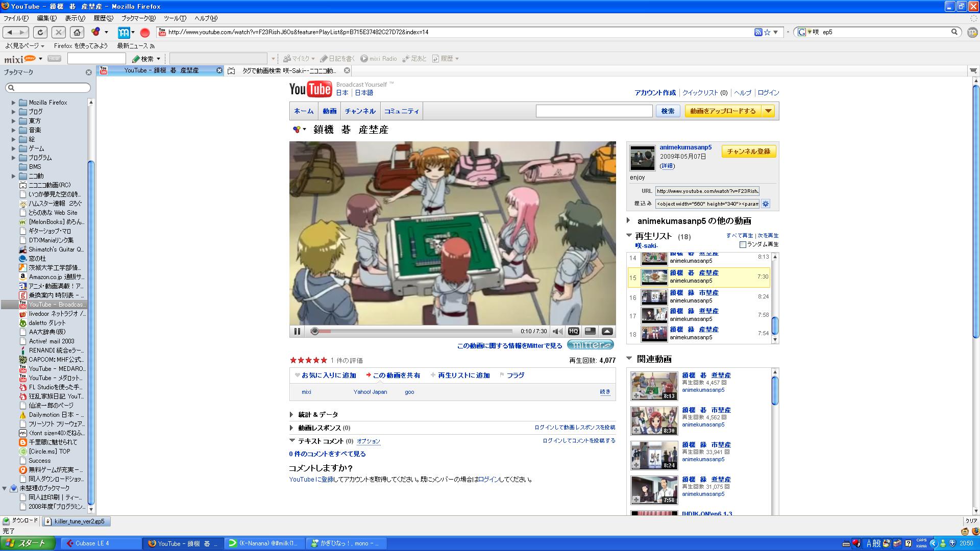Screen dimensions: 980x551
Task: Click the ログイン link at top right
Action: click(768, 93)
